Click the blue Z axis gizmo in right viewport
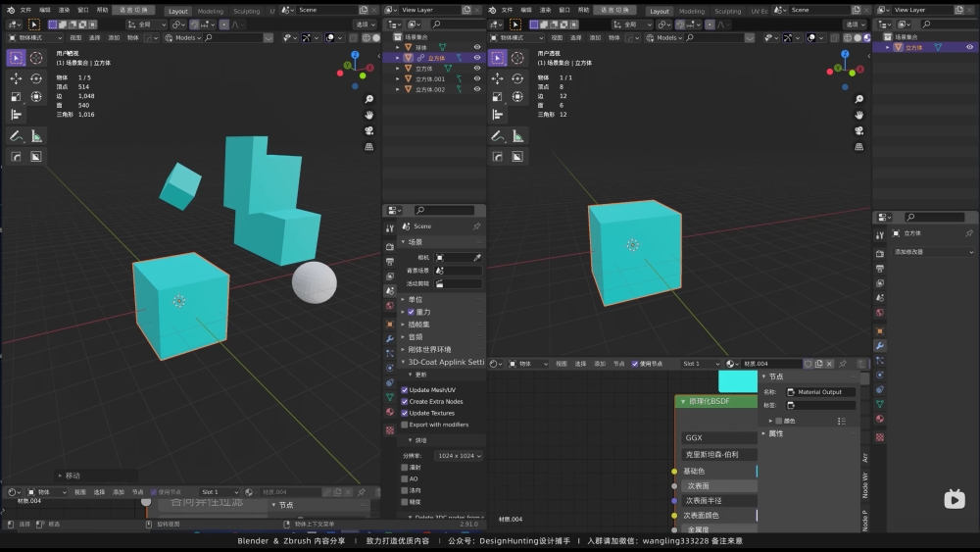The image size is (980, 552). pos(845,54)
